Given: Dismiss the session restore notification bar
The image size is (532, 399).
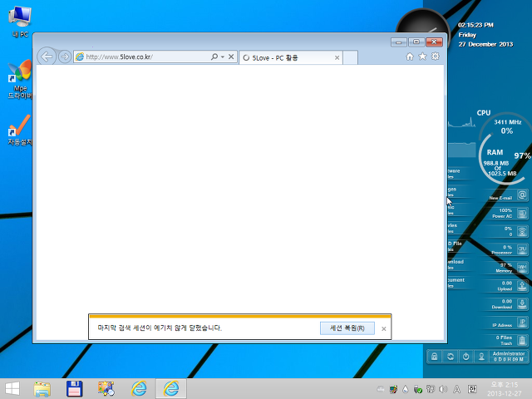Looking at the screenshot, I should (384, 329).
